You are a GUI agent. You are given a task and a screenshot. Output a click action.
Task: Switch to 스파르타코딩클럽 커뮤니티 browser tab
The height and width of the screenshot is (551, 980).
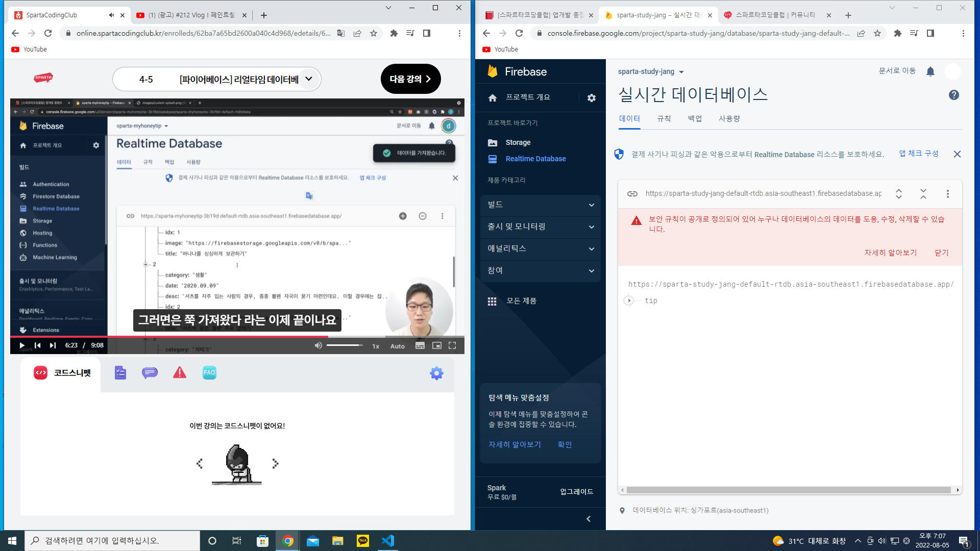tap(776, 15)
